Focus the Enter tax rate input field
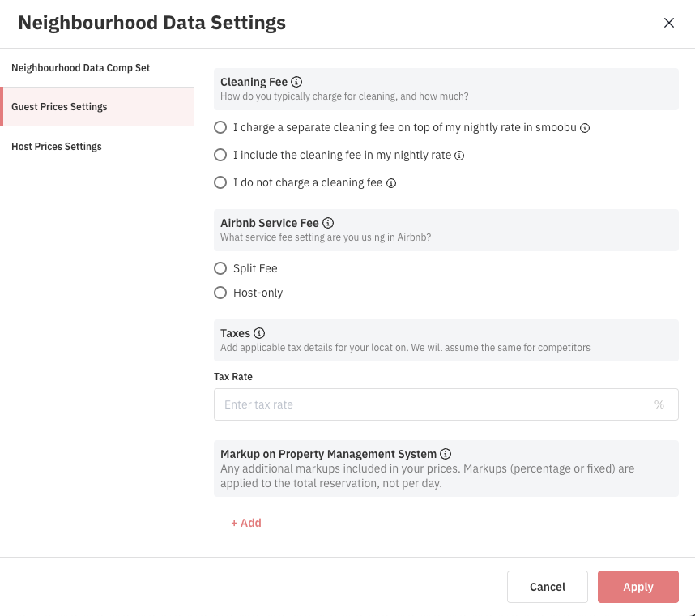The image size is (695, 616). pyautogui.click(x=433, y=404)
